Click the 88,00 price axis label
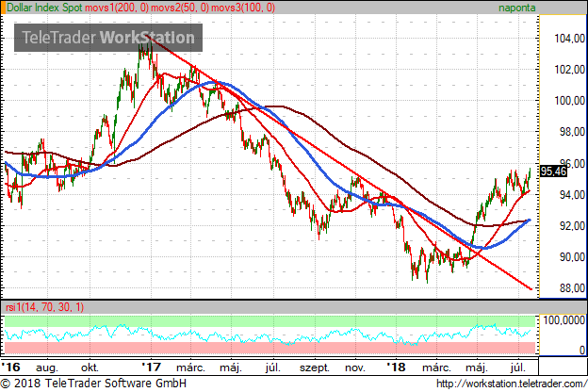588x392 pixels. click(x=572, y=288)
